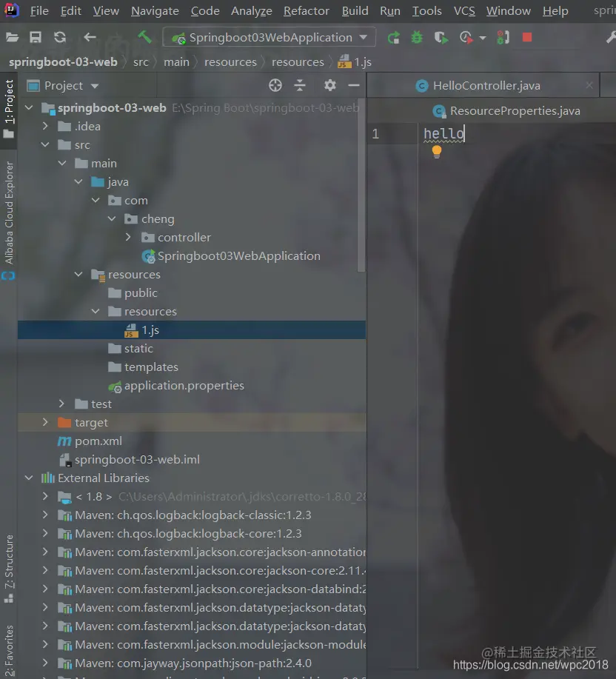This screenshot has width=616, height=679.
Task: Open the Navigate menu
Action: click(155, 11)
